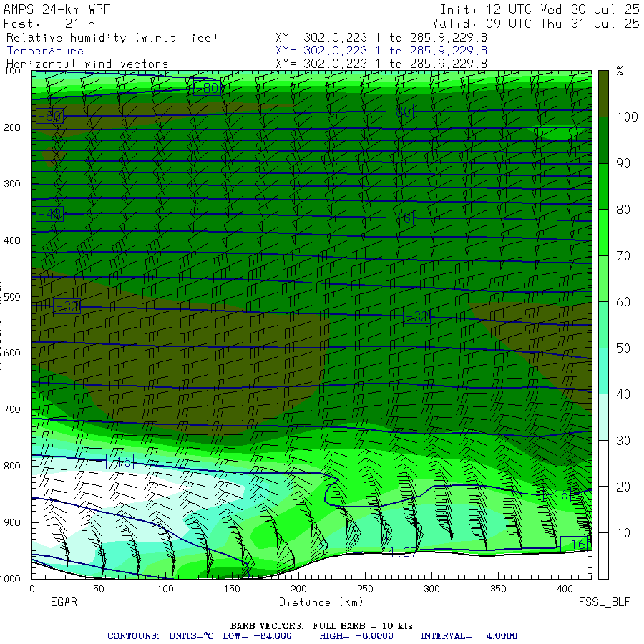
Task: Click the white colorbar segment between 20 and 30
Action: pyautogui.click(x=603, y=464)
